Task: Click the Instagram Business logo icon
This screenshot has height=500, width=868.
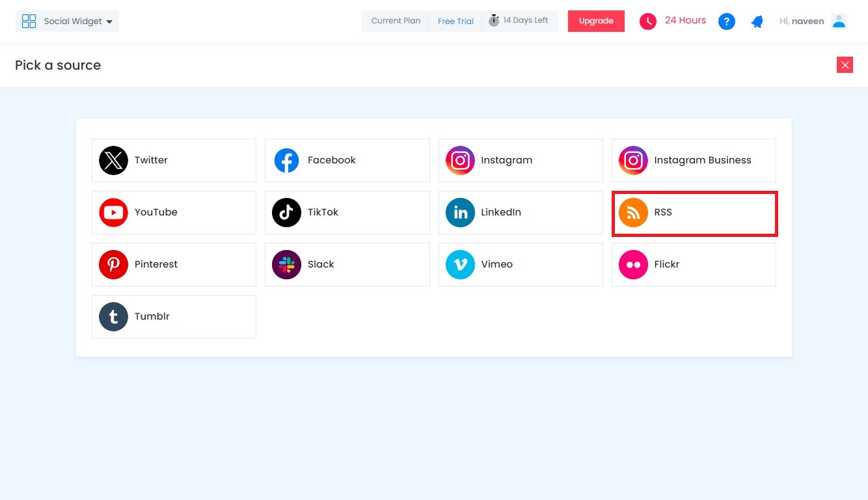Action: (633, 160)
